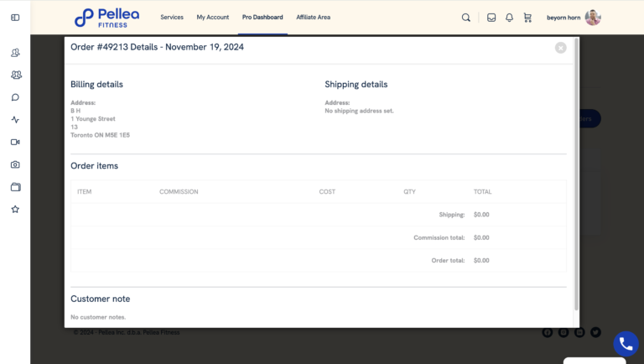The image size is (644, 364).
Task: Click the Shipping details heading
Action: coord(356,84)
